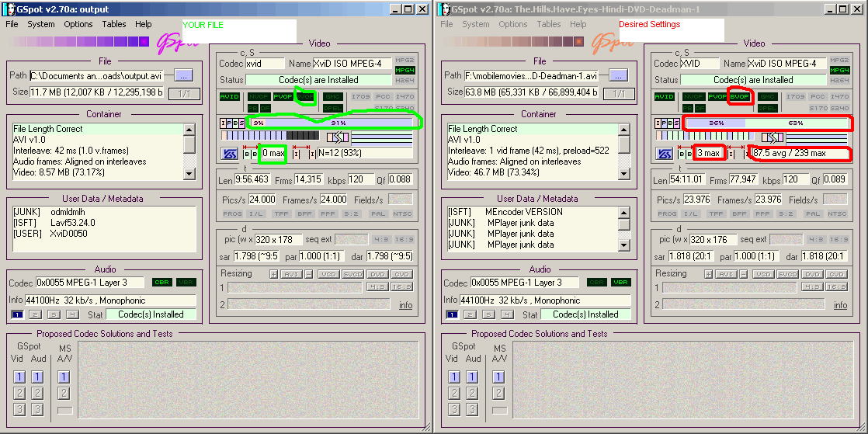Open Help menu in output window
This screenshot has height=434, width=868.
[144, 24]
